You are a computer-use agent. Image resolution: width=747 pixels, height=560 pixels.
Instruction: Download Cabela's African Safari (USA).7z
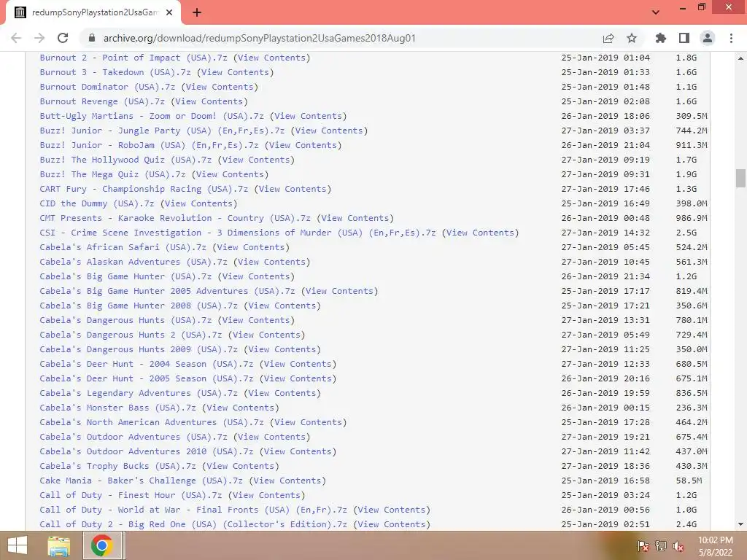pyautogui.click(x=123, y=247)
